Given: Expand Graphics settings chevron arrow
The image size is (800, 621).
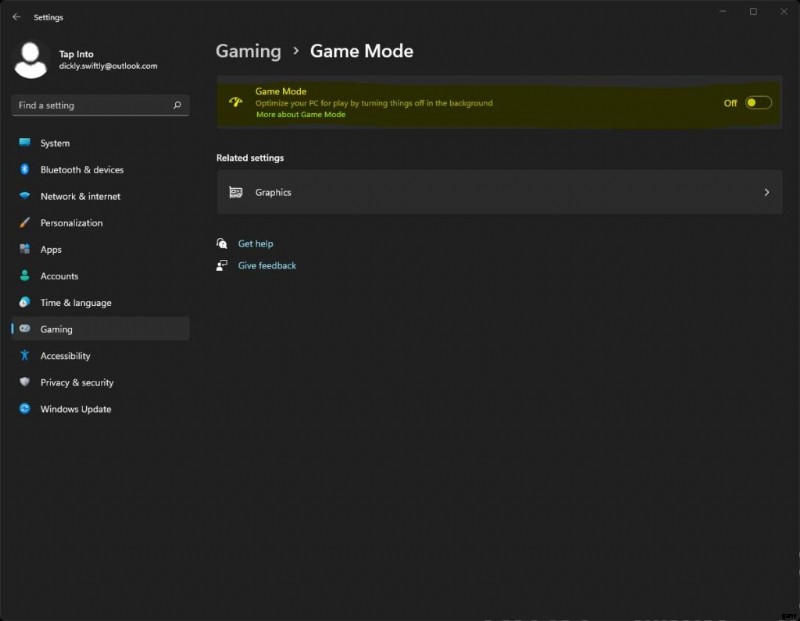Looking at the screenshot, I should tap(766, 192).
